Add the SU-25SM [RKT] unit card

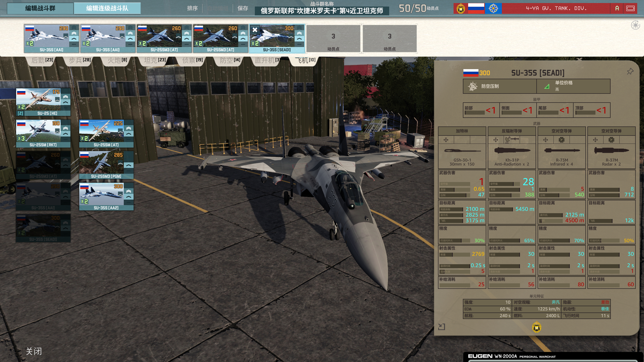click(43, 133)
